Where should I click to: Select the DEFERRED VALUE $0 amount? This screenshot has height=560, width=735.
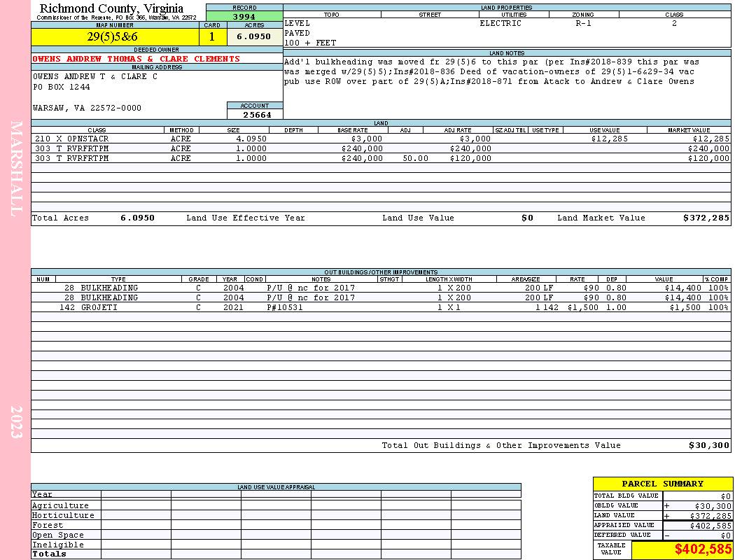point(726,536)
